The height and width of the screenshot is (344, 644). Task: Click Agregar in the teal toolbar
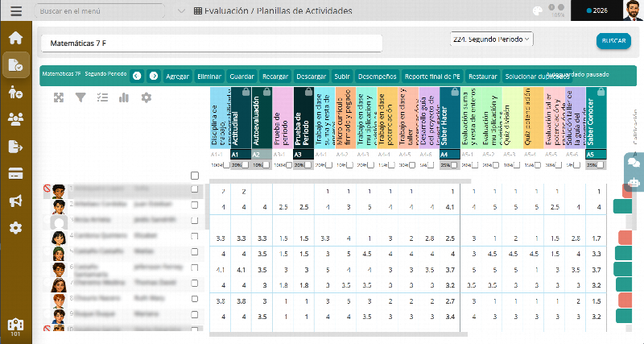(x=177, y=77)
